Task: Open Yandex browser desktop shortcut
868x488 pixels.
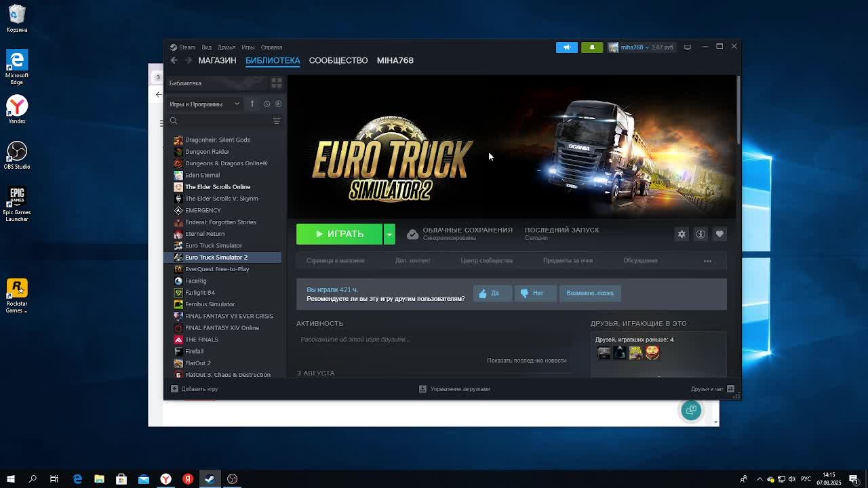Action: point(17,110)
